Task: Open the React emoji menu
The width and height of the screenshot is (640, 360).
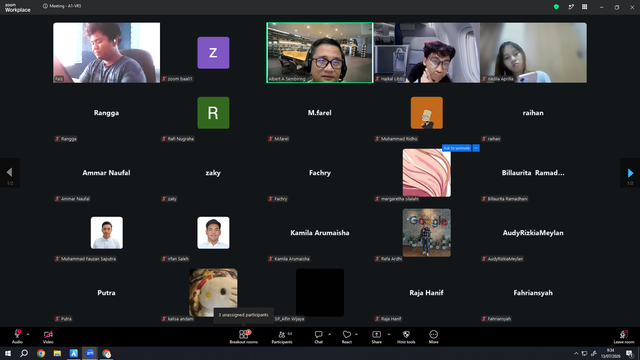Action: tap(347, 337)
